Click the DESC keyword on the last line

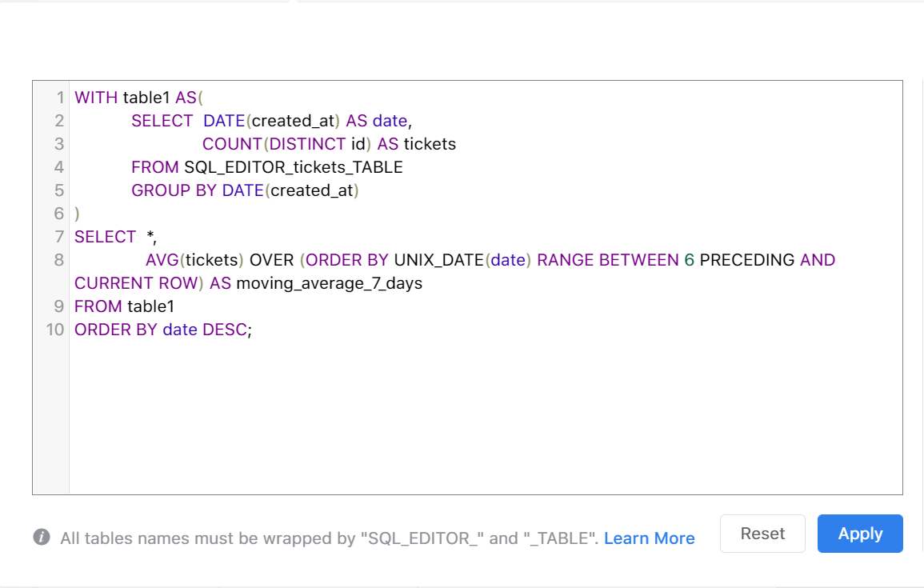click(224, 330)
